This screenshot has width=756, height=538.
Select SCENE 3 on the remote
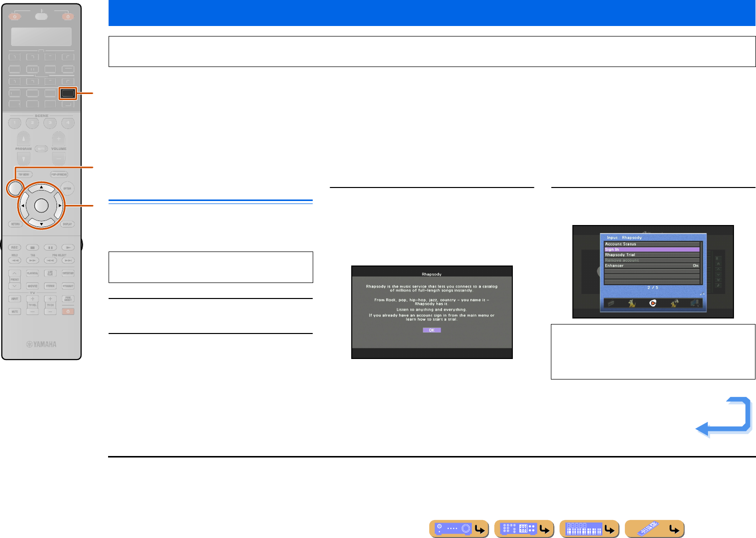[50, 122]
